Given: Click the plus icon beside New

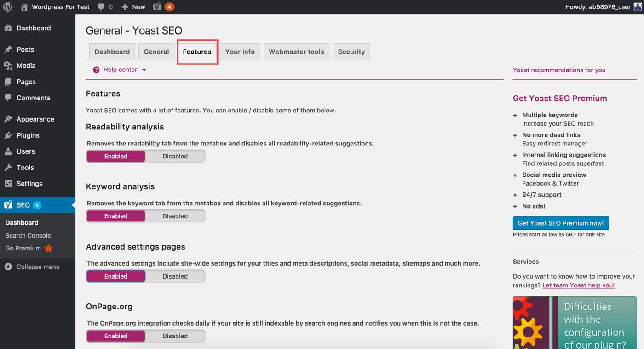Looking at the screenshot, I should coord(125,7).
